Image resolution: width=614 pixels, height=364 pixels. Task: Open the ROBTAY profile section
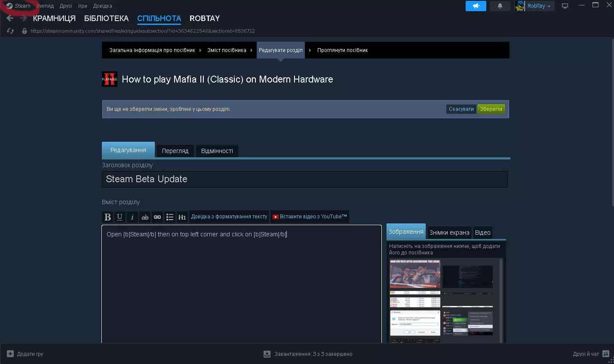coord(205,18)
